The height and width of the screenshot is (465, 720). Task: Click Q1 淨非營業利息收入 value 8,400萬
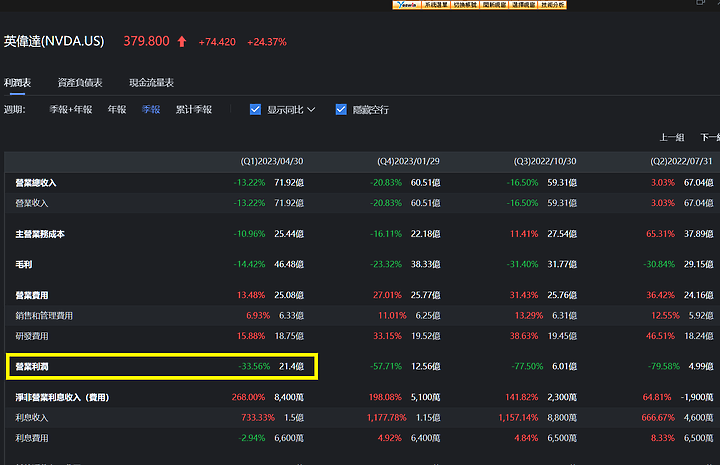[x=289, y=397]
